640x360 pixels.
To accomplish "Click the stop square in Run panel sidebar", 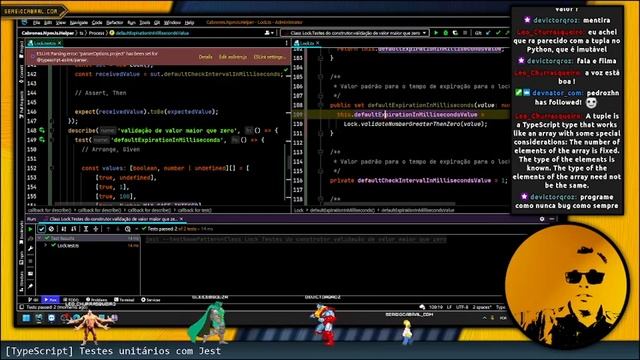I will point(30,261).
